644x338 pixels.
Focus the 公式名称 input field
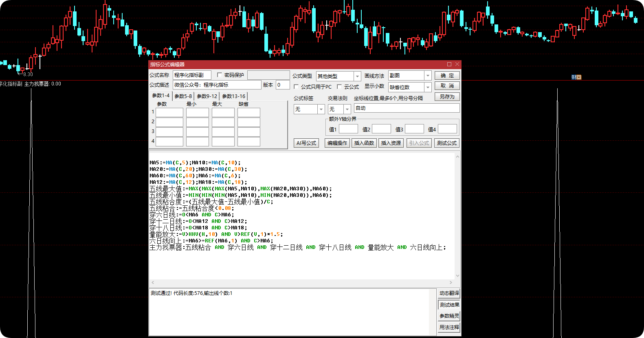tap(192, 75)
